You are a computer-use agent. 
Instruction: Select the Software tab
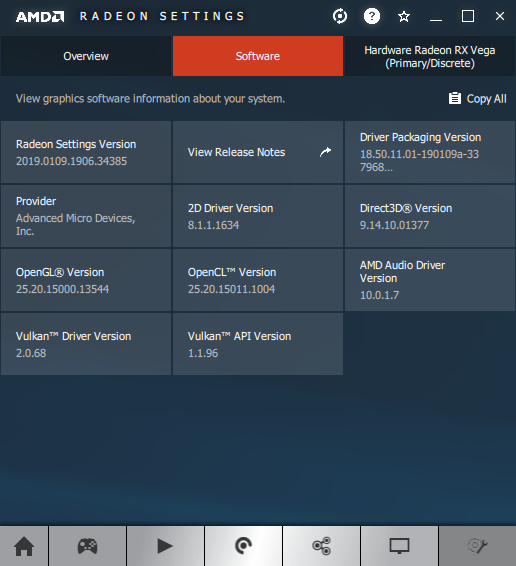[258, 56]
